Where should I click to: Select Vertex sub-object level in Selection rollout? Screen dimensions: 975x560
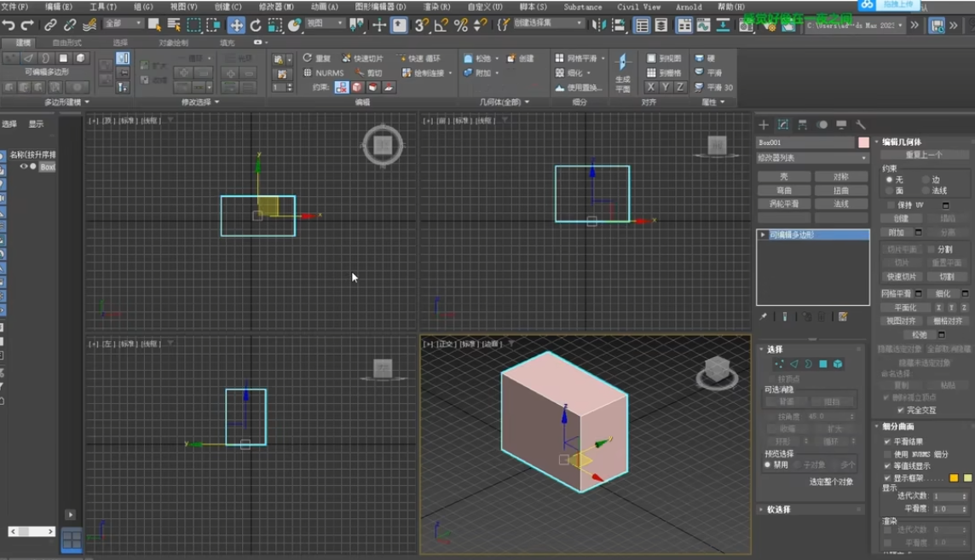[x=779, y=364]
